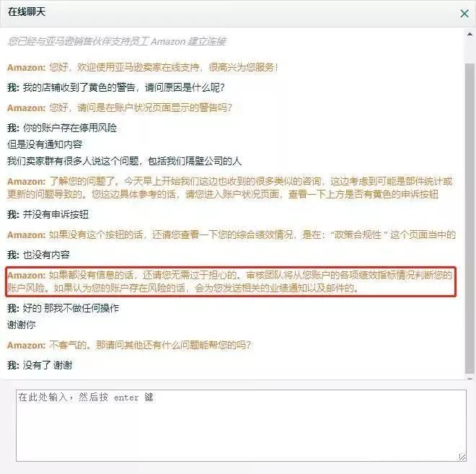Click the red-highlighted Amazon message box
The width and height of the screenshot is (476, 474).
point(231,281)
